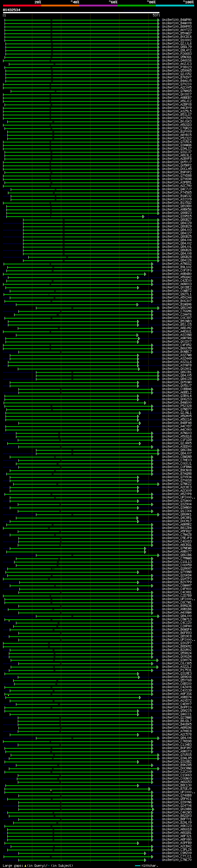Click the white query sequence bar

coord(81,12)
